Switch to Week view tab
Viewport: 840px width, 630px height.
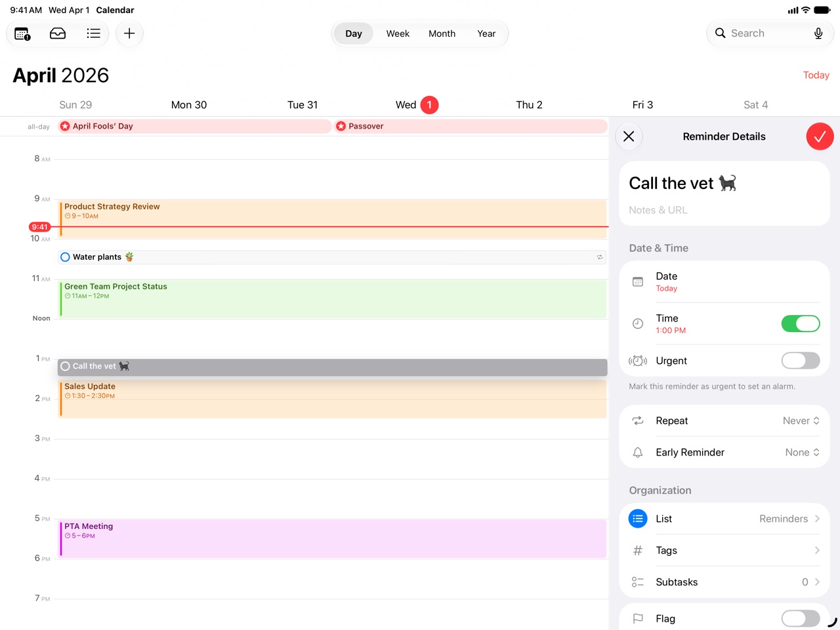(398, 33)
